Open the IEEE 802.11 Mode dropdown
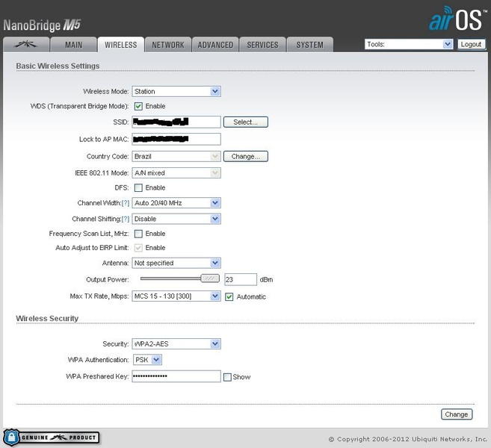Viewport: 491px width, 448px height. click(x=176, y=173)
